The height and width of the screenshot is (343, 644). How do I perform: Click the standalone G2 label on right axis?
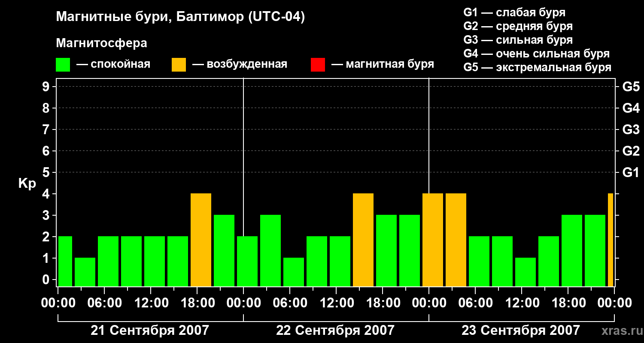(631, 151)
